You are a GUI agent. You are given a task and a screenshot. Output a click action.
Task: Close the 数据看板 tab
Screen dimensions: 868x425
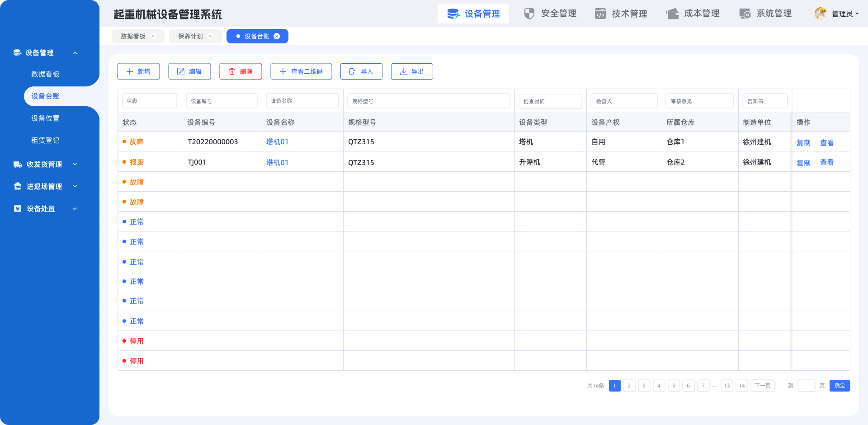[153, 36]
